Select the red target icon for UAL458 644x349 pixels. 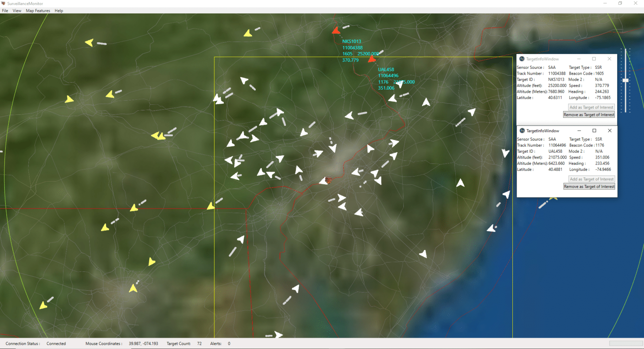pos(371,59)
